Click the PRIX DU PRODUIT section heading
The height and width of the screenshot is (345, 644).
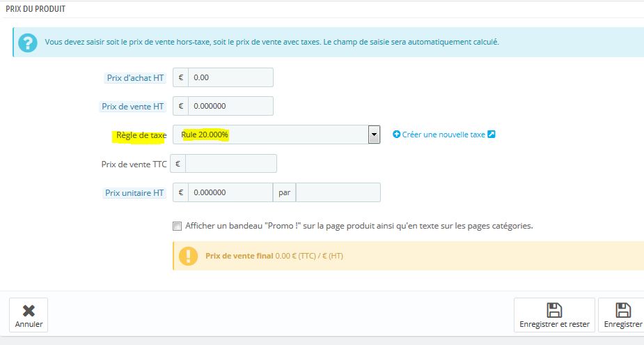(36, 8)
